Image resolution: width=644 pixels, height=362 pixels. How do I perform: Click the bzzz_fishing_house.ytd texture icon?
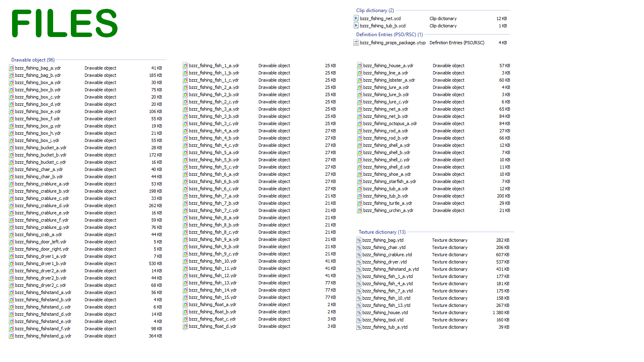[359, 313]
